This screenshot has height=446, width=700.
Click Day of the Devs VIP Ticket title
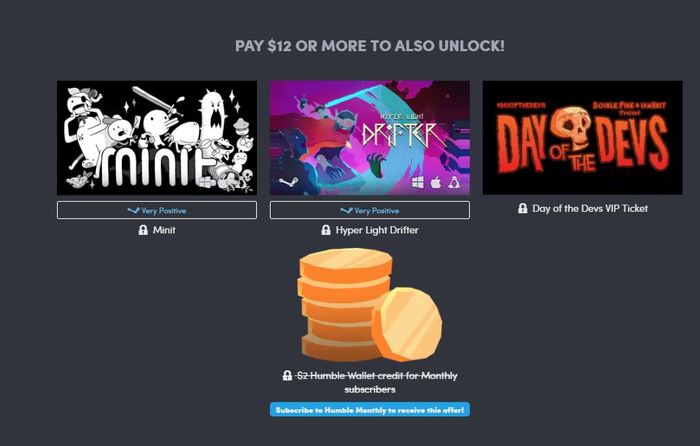[x=590, y=208]
